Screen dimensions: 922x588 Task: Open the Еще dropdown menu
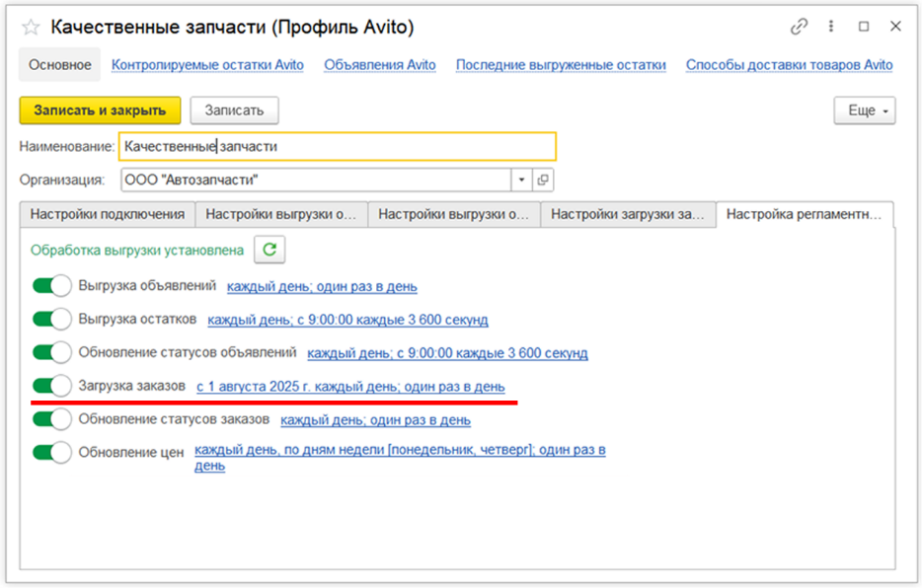click(x=864, y=110)
